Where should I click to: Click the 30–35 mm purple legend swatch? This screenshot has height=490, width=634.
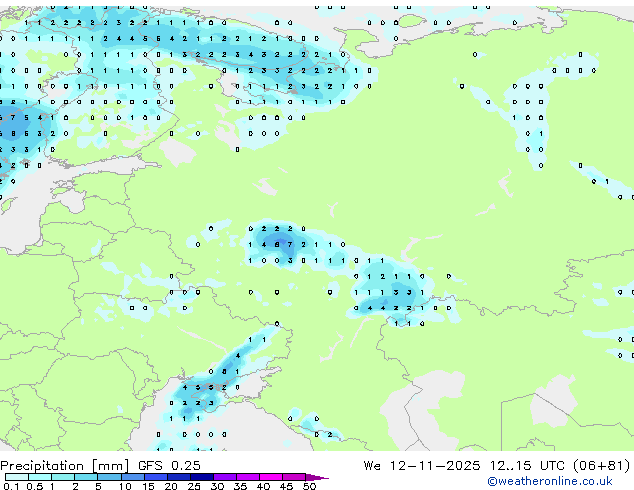tap(225, 477)
